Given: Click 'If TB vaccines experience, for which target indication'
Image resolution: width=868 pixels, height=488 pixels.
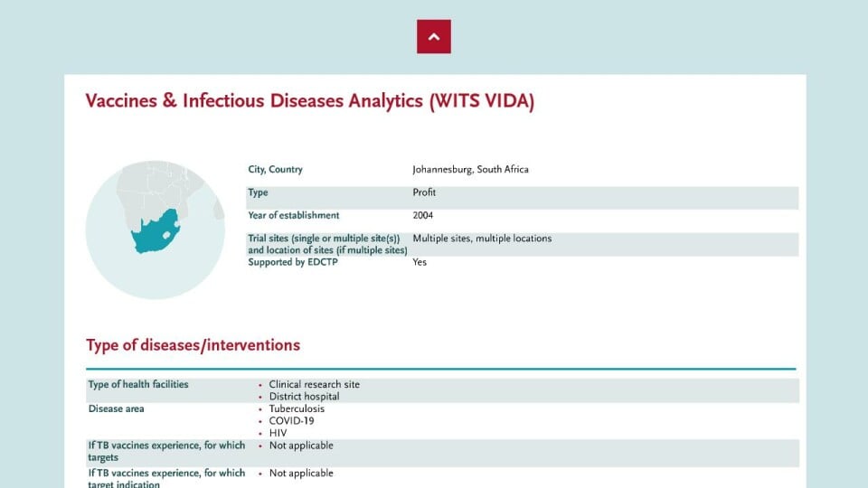Looking at the screenshot, I should point(166,479).
